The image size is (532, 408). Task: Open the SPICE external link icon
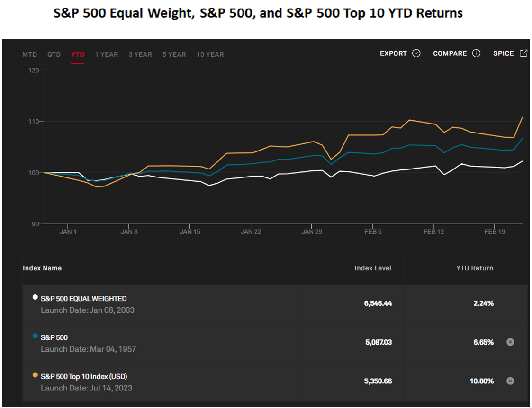click(x=523, y=53)
